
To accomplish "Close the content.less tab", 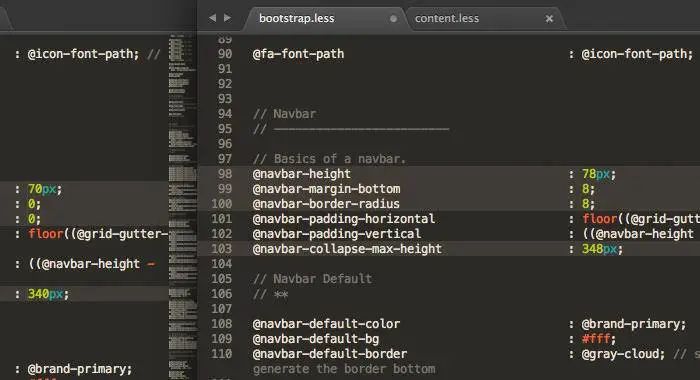I will [x=550, y=18].
